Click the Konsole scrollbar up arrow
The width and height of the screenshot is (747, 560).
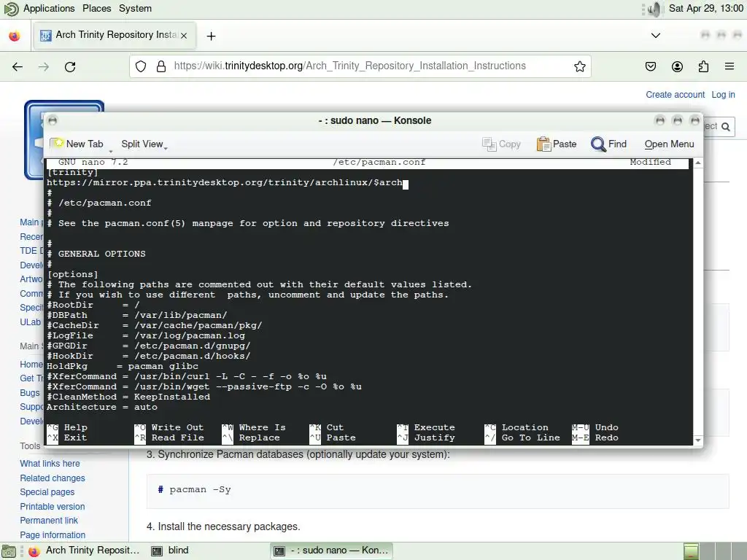coord(698,163)
